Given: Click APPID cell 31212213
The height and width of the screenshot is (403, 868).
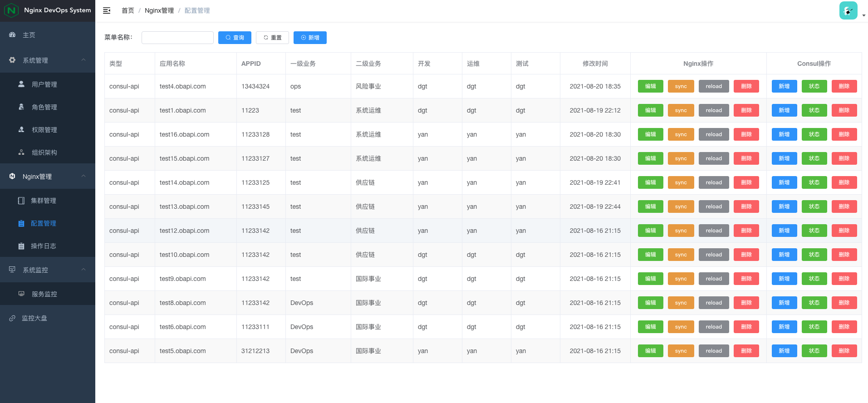Looking at the screenshot, I should (x=255, y=351).
